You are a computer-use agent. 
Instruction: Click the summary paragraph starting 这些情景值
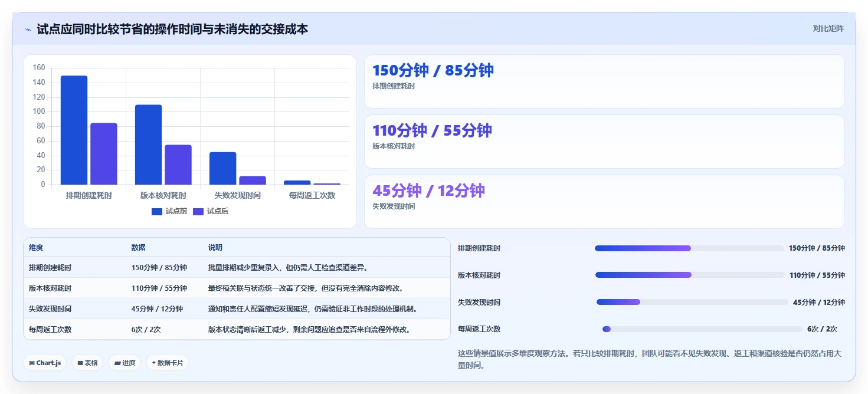tap(651, 359)
